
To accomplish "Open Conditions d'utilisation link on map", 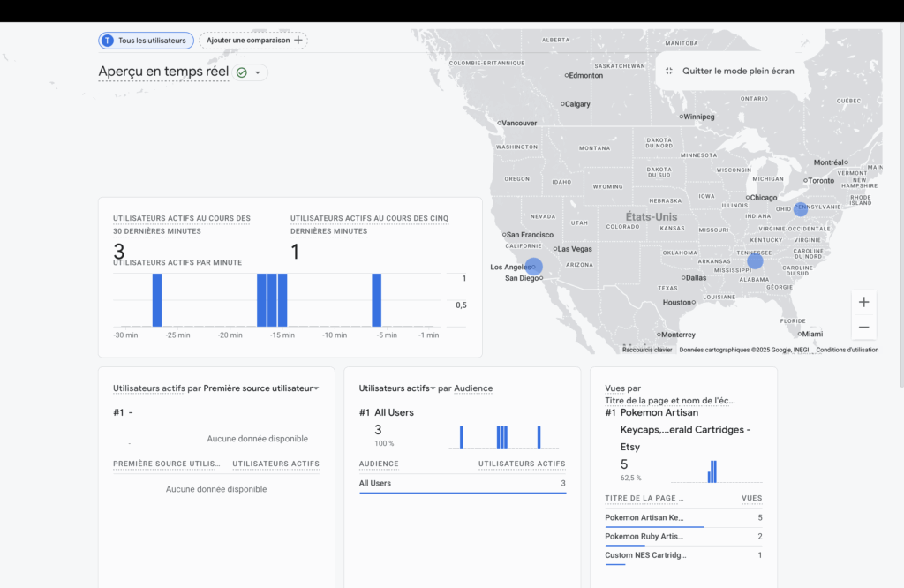I will click(x=847, y=350).
